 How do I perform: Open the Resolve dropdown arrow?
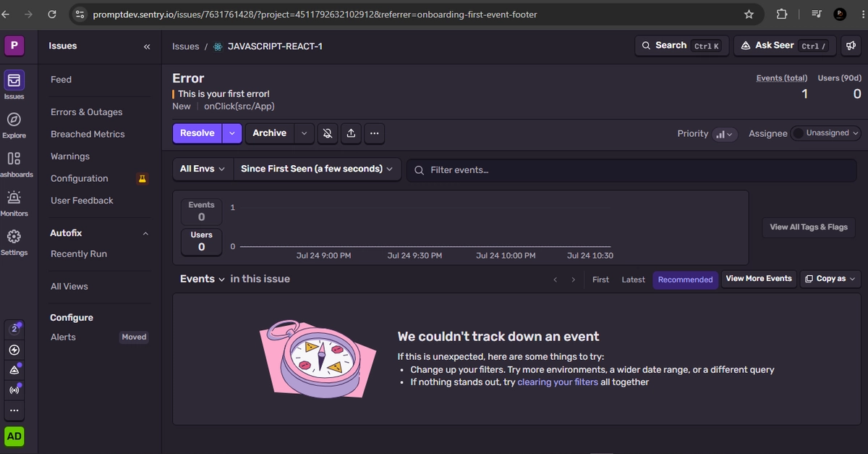(x=231, y=133)
